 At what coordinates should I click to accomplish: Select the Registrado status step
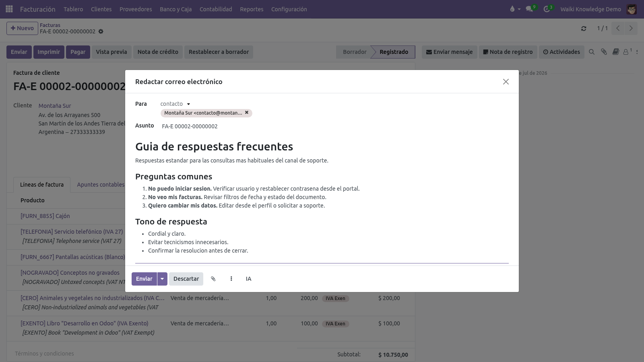click(394, 52)
